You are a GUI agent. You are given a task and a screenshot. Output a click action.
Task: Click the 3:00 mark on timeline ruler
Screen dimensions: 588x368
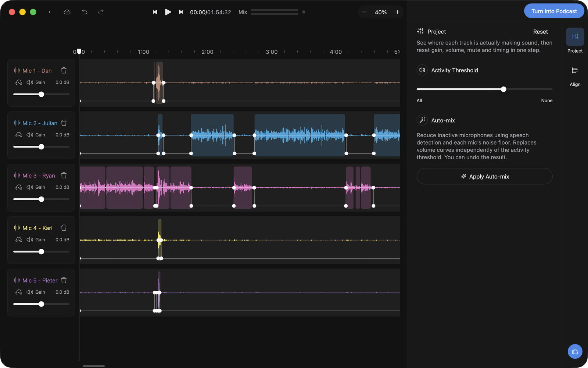pyautogui.click(x=272, y=52)
